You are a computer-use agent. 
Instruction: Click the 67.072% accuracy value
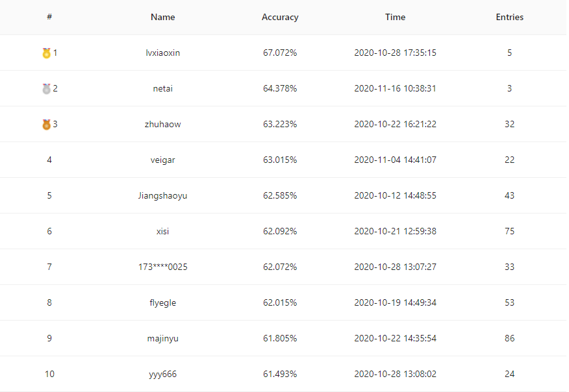[280, 53]
